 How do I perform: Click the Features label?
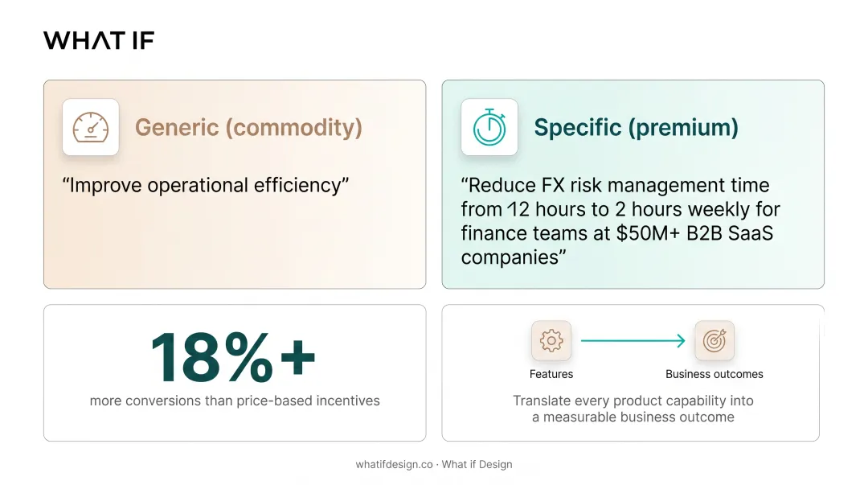(551, 374)
